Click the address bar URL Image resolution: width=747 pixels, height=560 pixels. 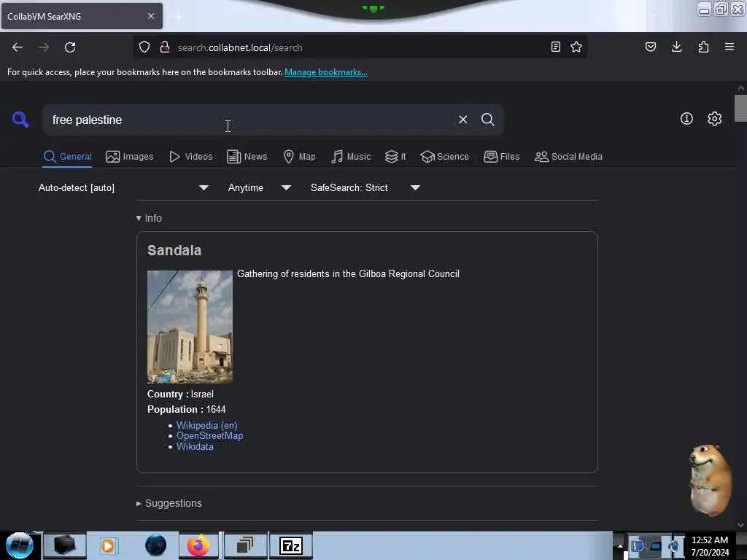tap(239, 47)
